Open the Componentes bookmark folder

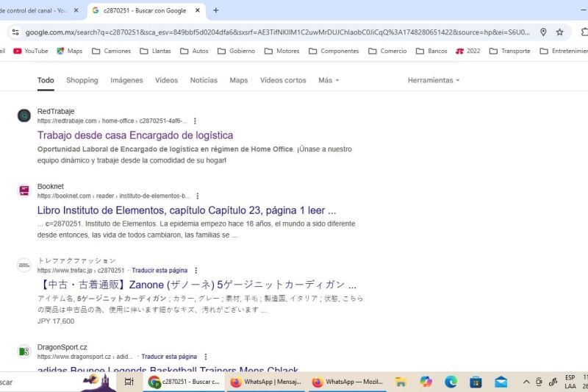334,51
